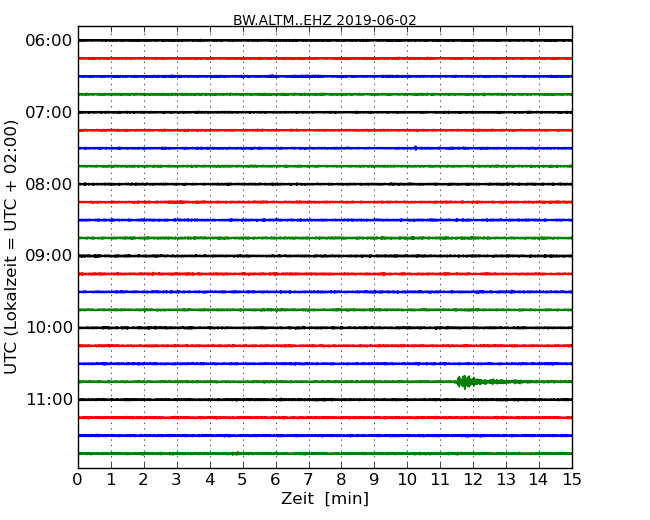Click x-axis tick label 4

point(210,479)
